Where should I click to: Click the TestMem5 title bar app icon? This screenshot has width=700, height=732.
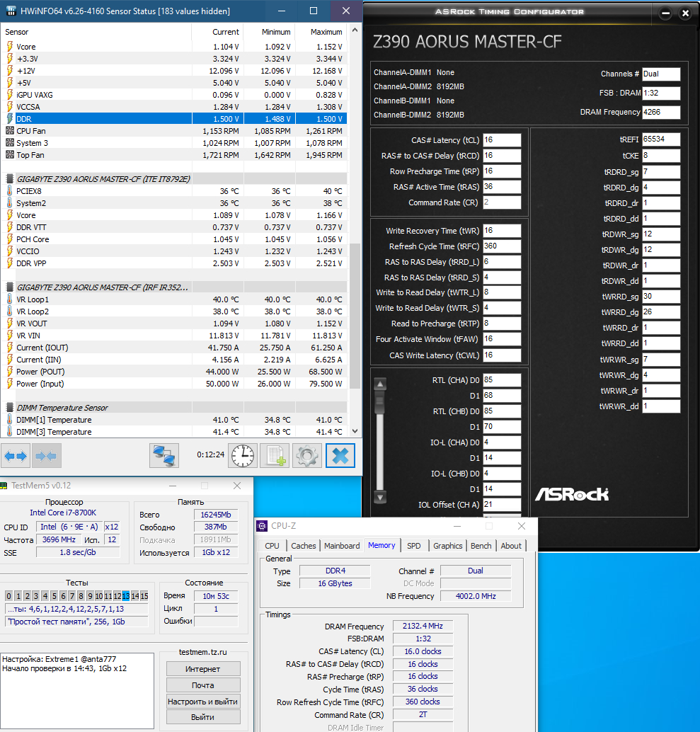pos(4,486)
